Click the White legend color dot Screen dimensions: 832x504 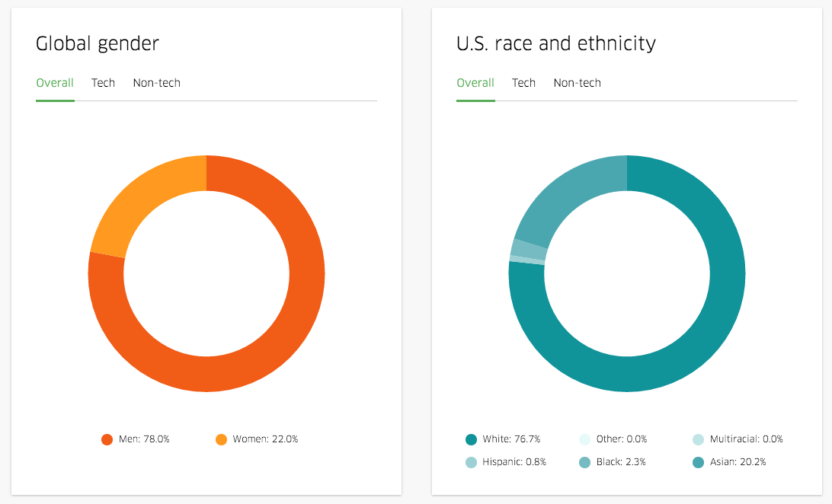tap(471, 439)
